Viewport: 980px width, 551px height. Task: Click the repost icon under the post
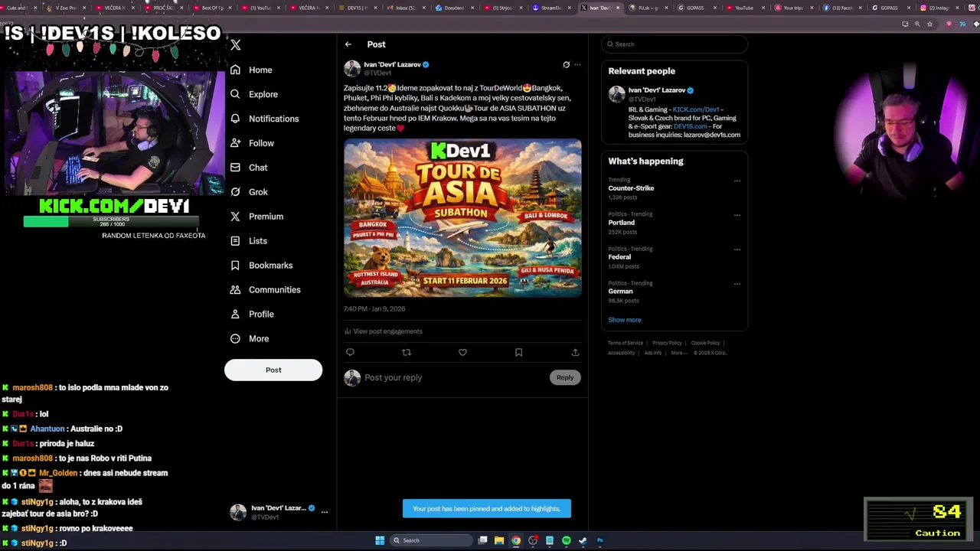coord(407,352)
